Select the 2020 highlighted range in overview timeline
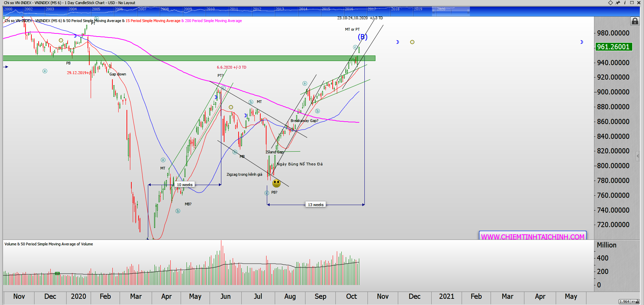 [x=451, y=11]
